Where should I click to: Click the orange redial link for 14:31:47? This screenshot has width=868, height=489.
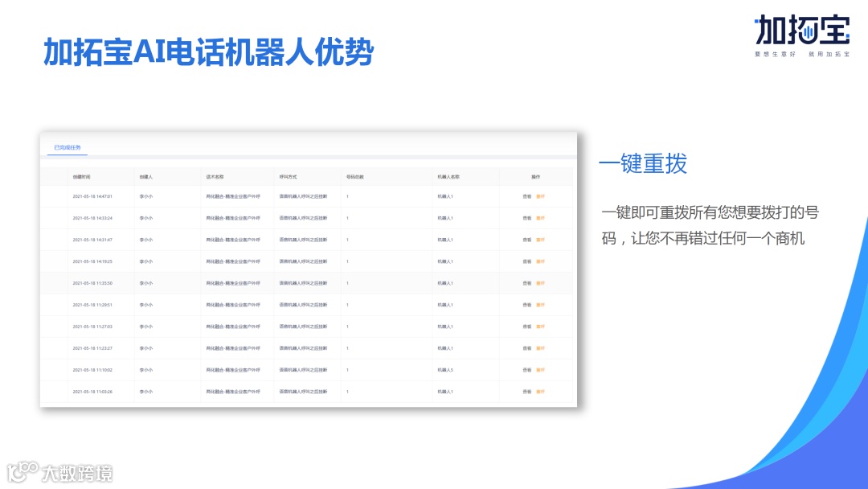540,240
